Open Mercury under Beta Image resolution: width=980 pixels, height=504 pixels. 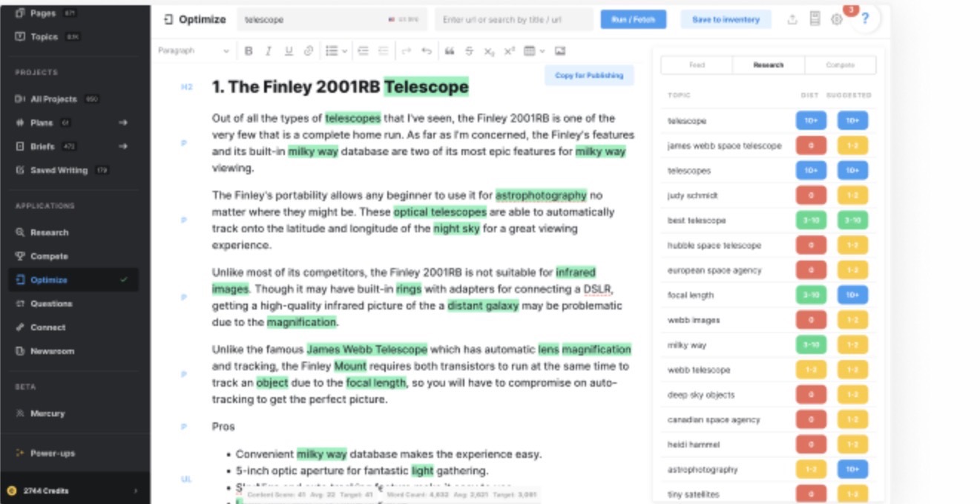tap(47, 413)
